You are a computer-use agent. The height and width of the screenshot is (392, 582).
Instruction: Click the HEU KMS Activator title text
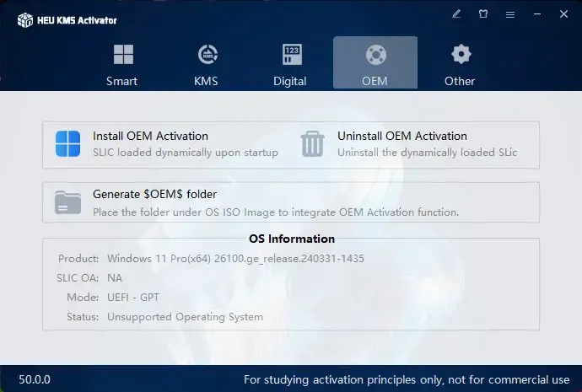tap(77, 20)
